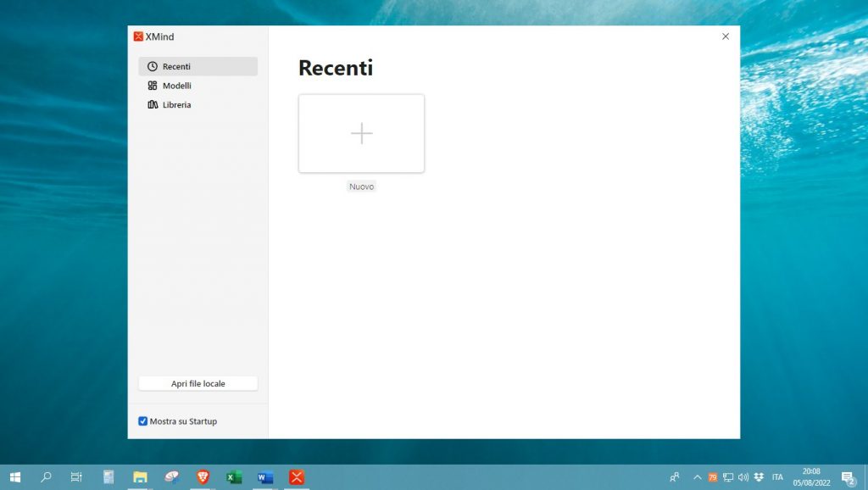Open the ITA language input selector

point(777,477)
